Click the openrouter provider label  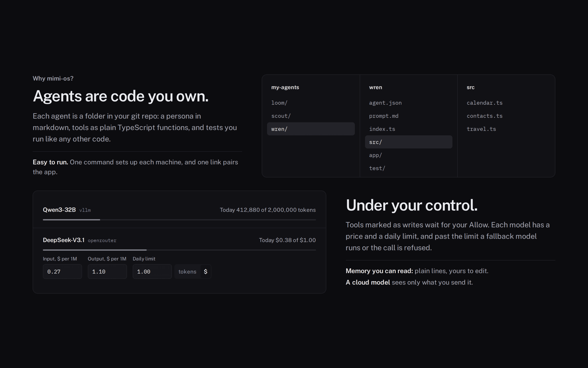(x=102, y=240)
